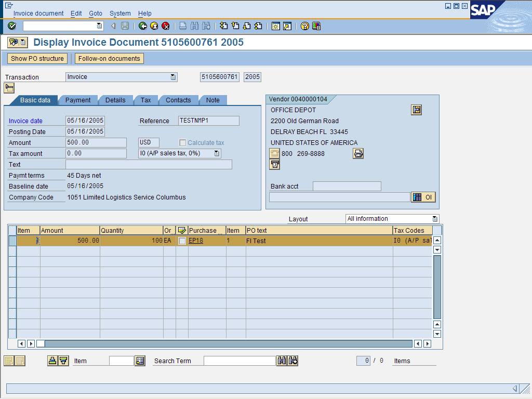Screen dimensions: 532x399
Task: Click the item position icon next to Item field
Action: click(x=140, y=361)
